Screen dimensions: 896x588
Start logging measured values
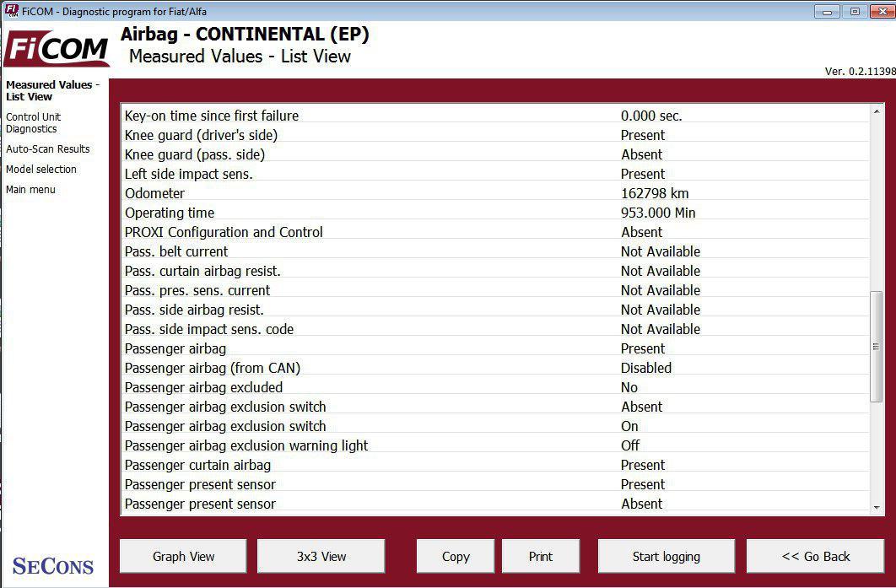(667, 556)
